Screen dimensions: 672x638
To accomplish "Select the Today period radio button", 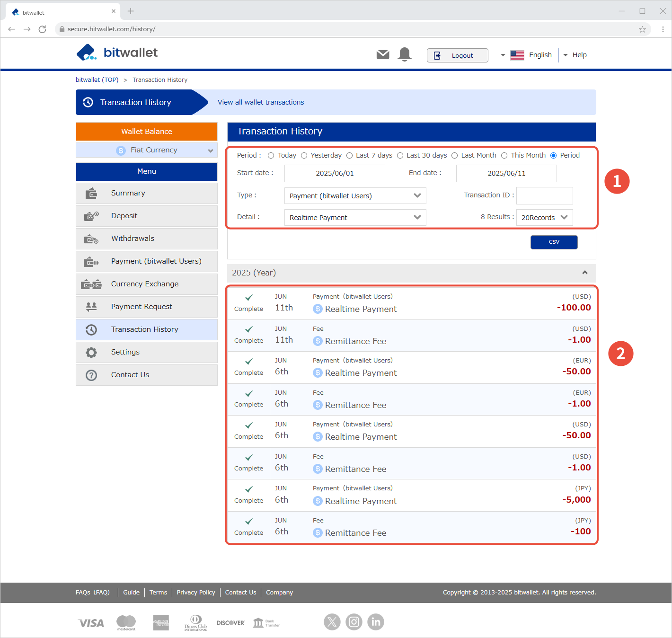I will [x=271, y=156].
